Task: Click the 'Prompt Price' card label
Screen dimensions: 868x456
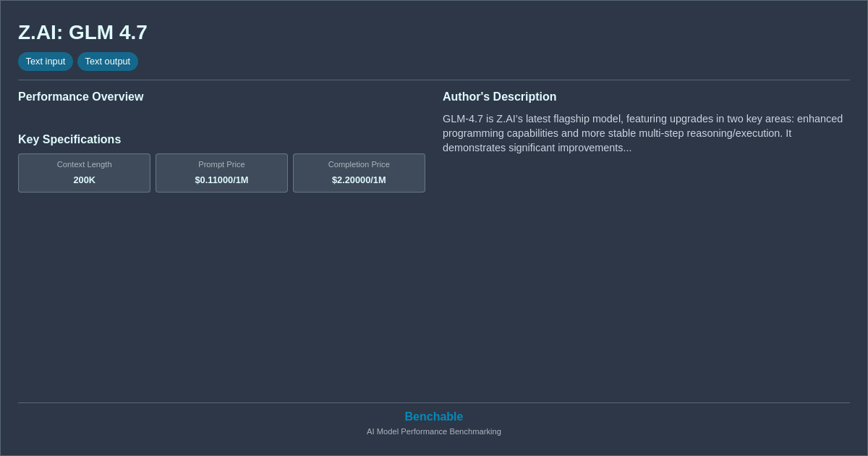Action: [221, 164]
